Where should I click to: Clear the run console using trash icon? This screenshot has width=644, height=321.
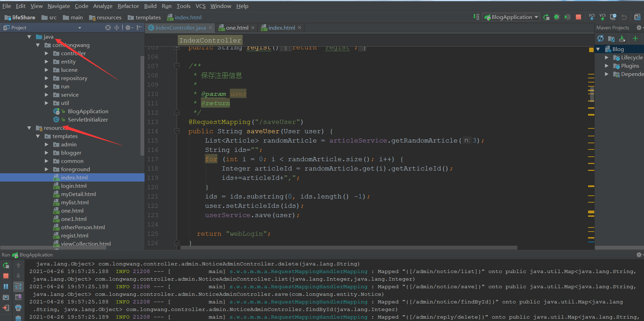[18, 318]
